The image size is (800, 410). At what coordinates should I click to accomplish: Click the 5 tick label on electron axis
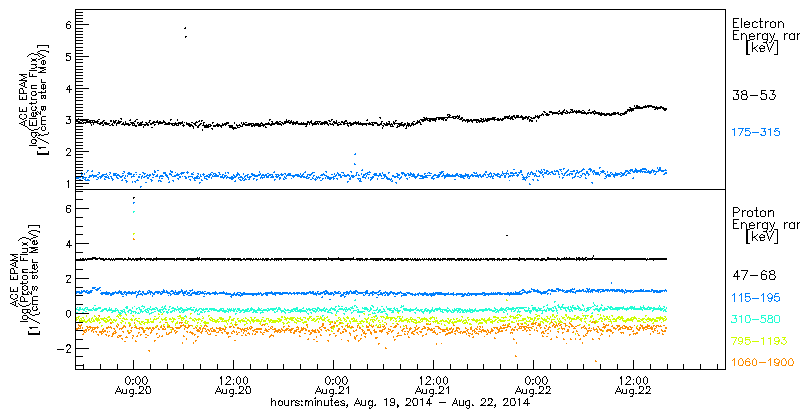(67, 57)
